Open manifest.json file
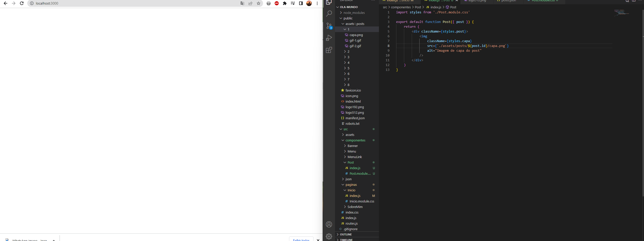644x241 pixels. coord(357,118)
